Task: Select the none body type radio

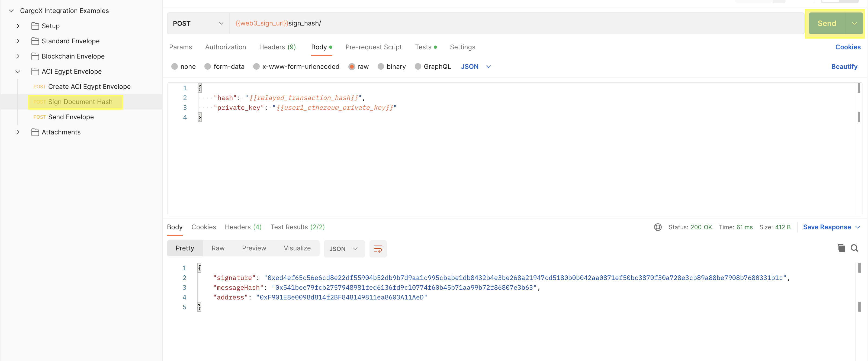Action: click(x=175, y=67)
